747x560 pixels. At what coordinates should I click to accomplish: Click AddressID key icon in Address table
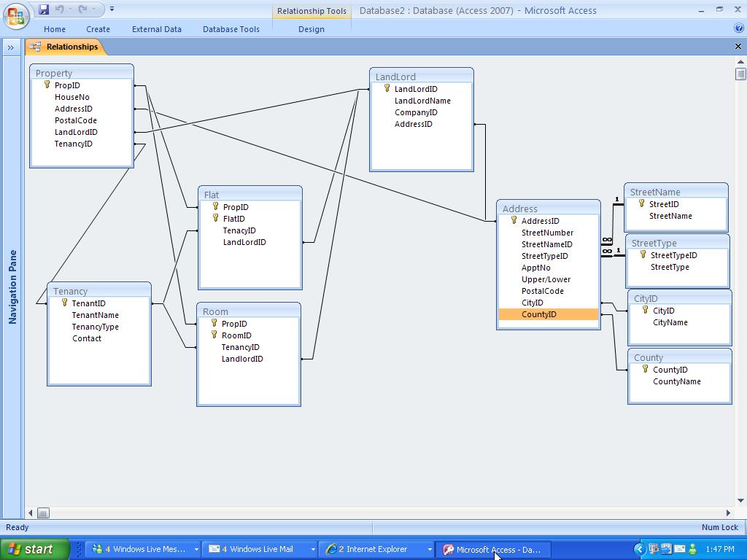point(514,220)
